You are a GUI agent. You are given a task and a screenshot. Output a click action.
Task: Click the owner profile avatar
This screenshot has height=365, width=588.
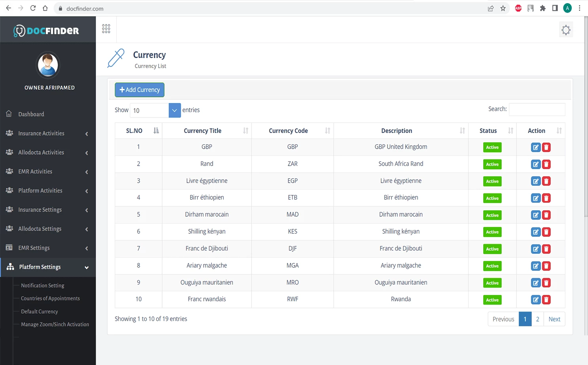coord(47,65)
